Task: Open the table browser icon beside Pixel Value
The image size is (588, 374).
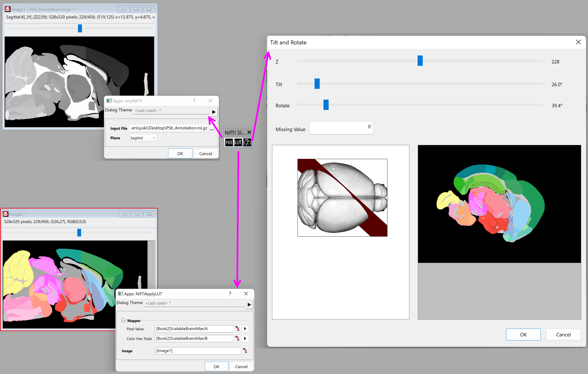Action: 237,329
